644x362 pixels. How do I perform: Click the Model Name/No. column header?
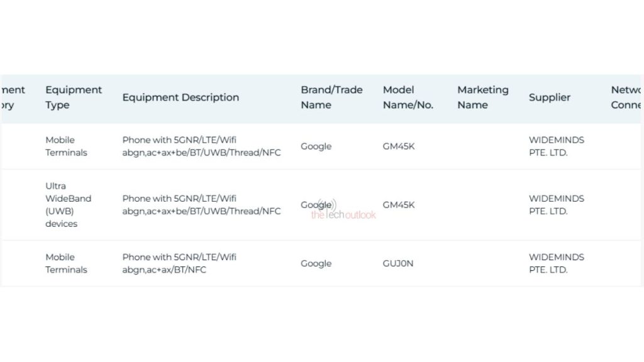point(408,97)
